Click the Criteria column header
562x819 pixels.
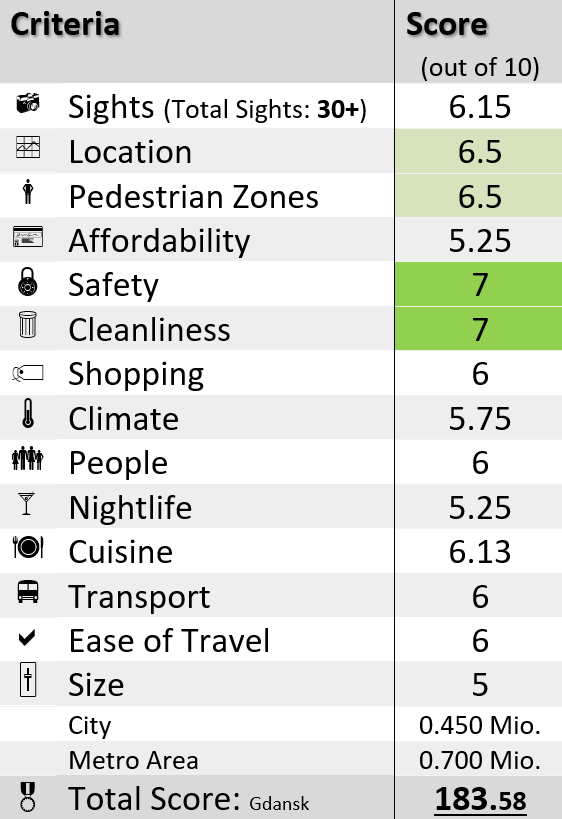pos(65,25)
